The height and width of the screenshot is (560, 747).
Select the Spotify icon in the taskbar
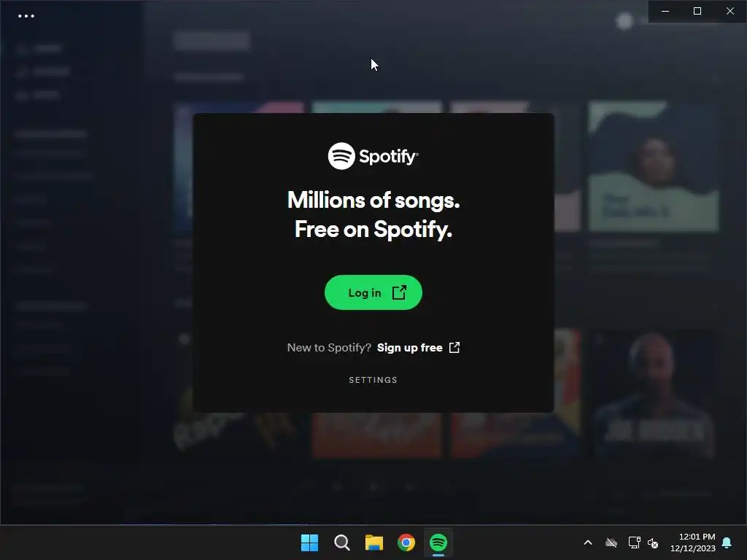[438, 542]
